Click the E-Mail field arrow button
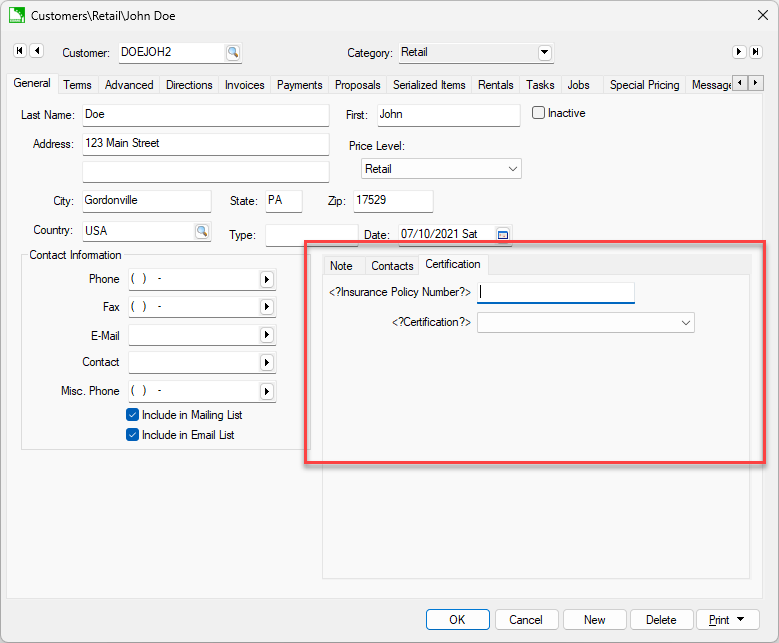 pyautogui.click(x=267, y=336)
